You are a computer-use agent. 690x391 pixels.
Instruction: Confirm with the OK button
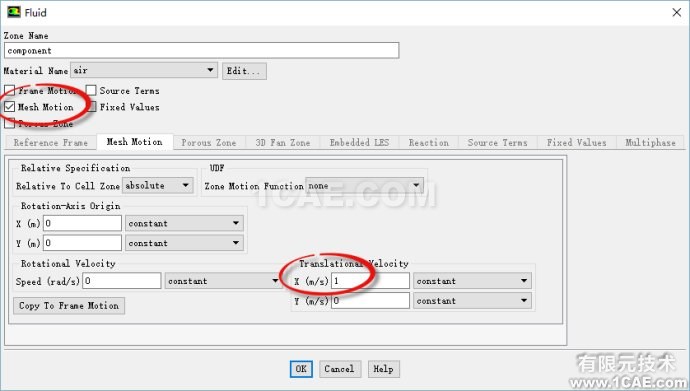(x=301, y=369)
